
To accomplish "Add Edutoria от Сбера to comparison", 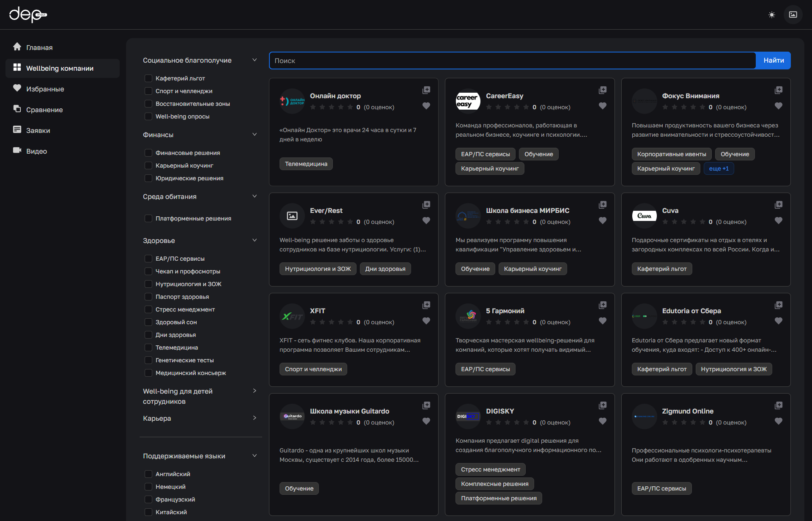I will [779, 305].
